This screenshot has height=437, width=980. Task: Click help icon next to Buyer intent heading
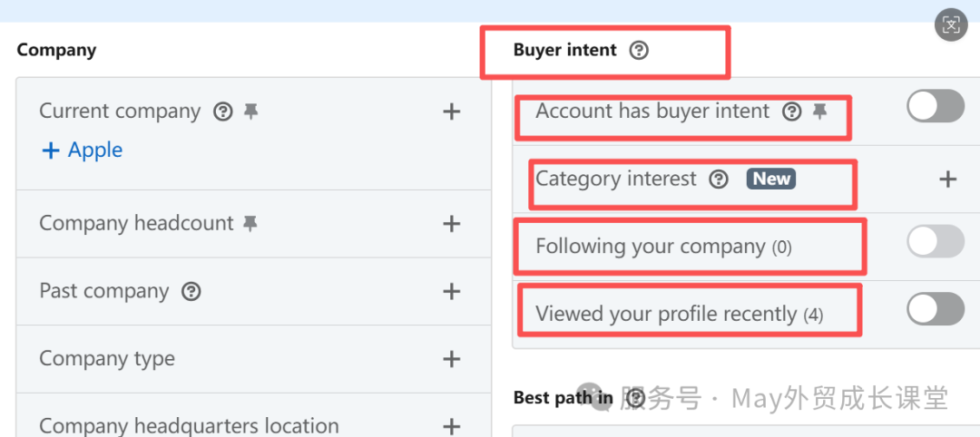(x=639, y=51)
